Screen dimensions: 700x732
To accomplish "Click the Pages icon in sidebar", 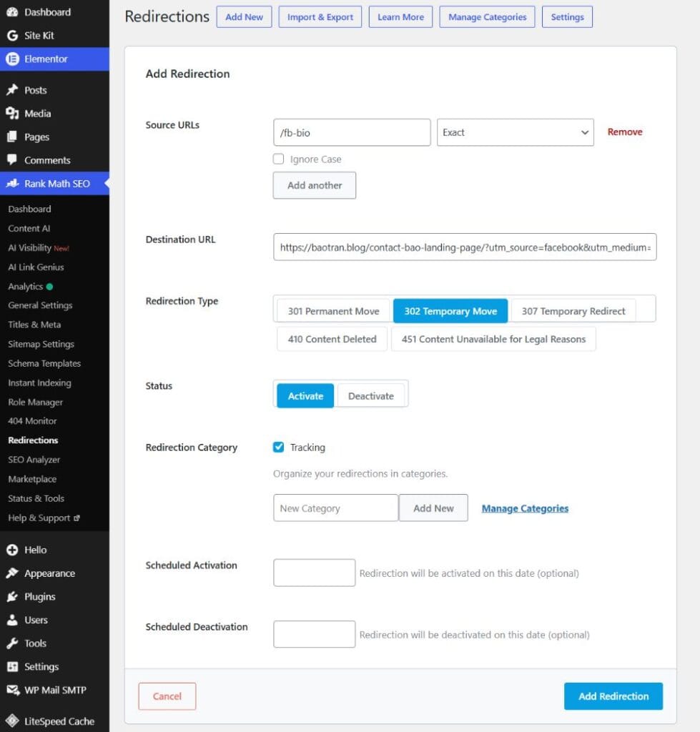I will point(13,137).
